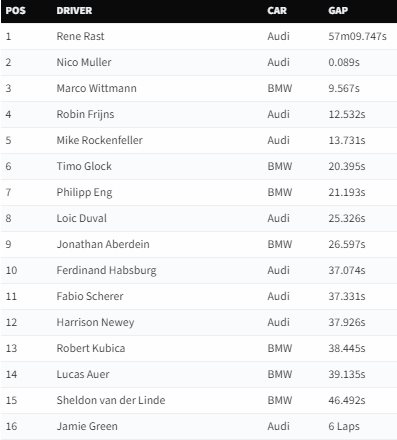Click Jamie Green's 6 Laps gap

[x=344, y=426]
